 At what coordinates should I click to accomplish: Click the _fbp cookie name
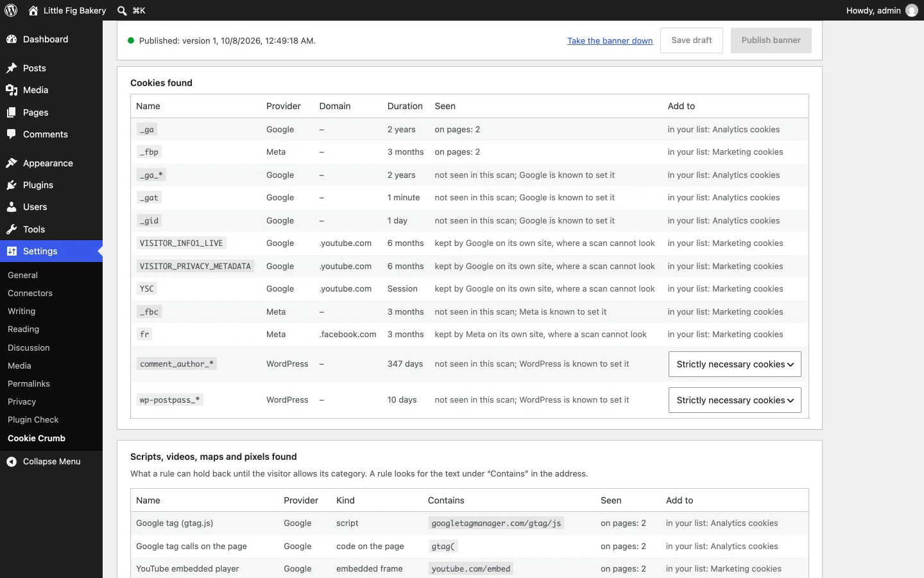tap(149, 152)
